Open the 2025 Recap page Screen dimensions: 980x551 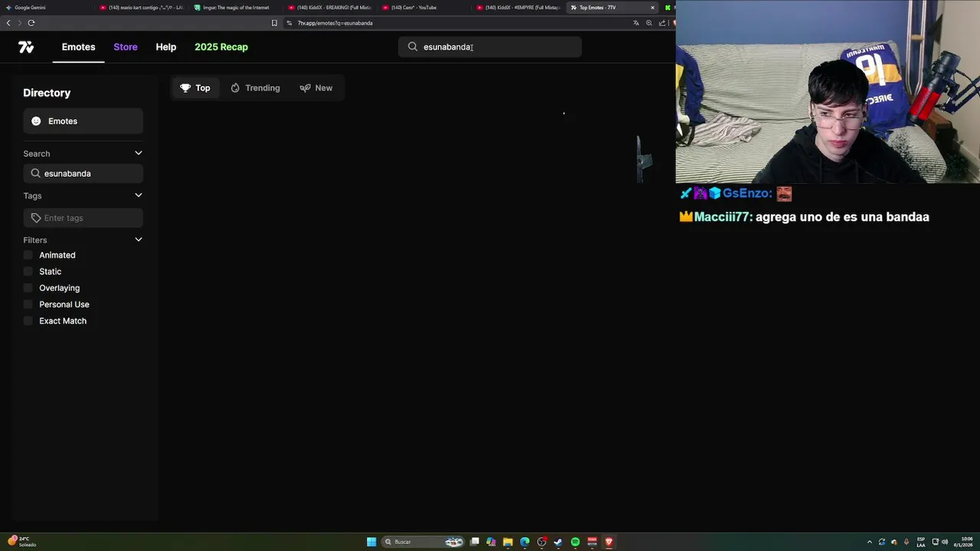pyautogui.click(x=221, y=47)
